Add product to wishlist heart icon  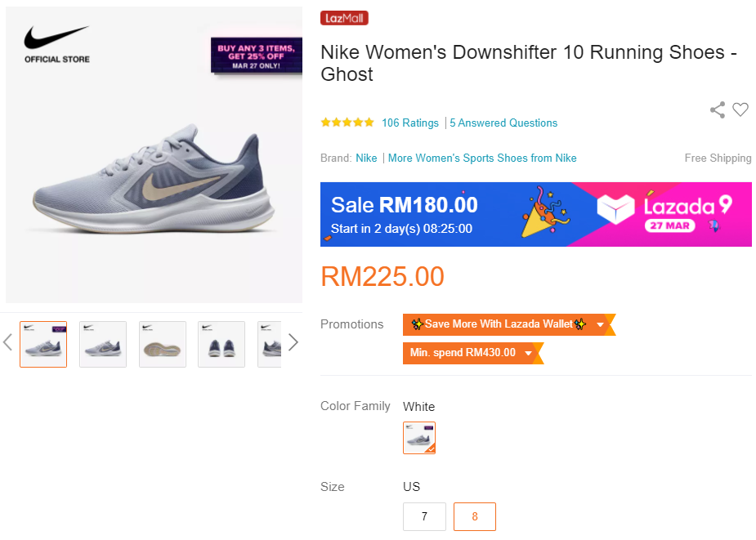(x=740, y=109)
